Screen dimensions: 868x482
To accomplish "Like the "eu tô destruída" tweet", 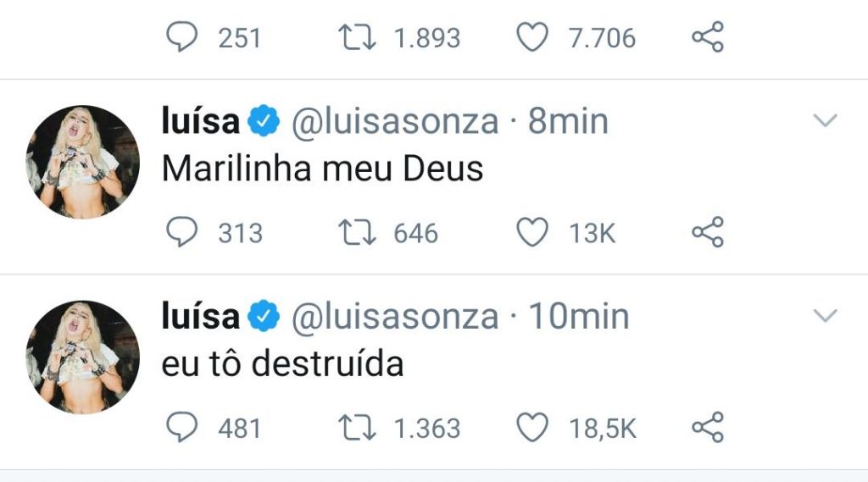I will [x=532, y=427].
